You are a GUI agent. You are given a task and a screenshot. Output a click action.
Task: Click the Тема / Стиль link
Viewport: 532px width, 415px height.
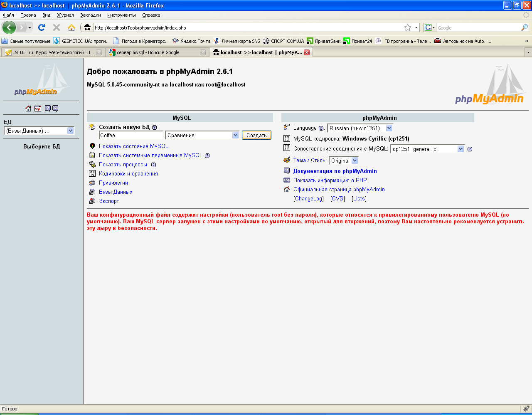tap(310, 160)
